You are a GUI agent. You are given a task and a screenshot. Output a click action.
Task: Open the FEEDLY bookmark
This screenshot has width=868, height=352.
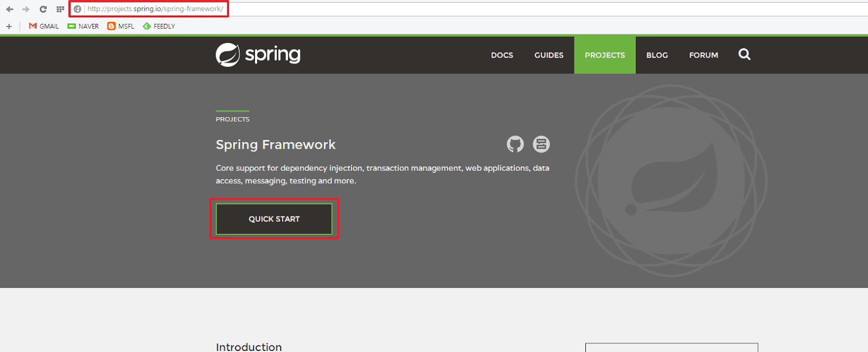159,26
